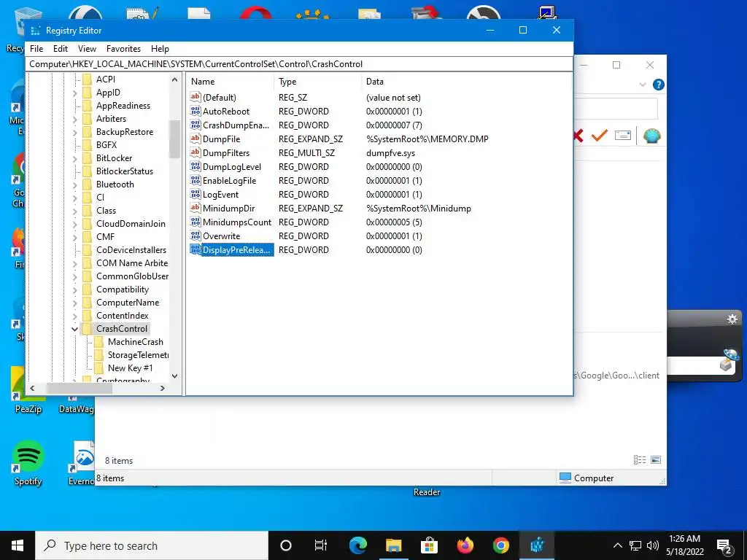Expand the BackupRestore registry key
This screenshot has width=747, height=560.
coord(75,133)
